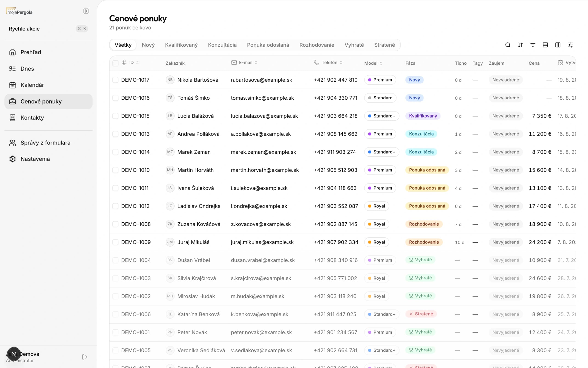
Task: Click the NB avatar of Nikola Bartošová
Action: coord(170,80)
